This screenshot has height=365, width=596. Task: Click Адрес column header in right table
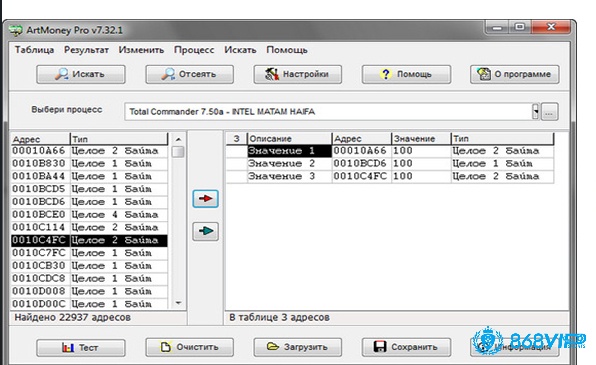361,139
